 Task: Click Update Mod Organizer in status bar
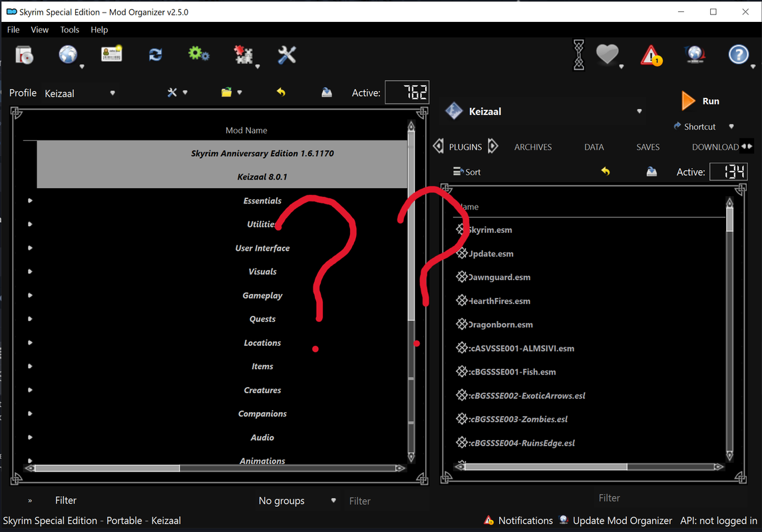pos(616,520)
